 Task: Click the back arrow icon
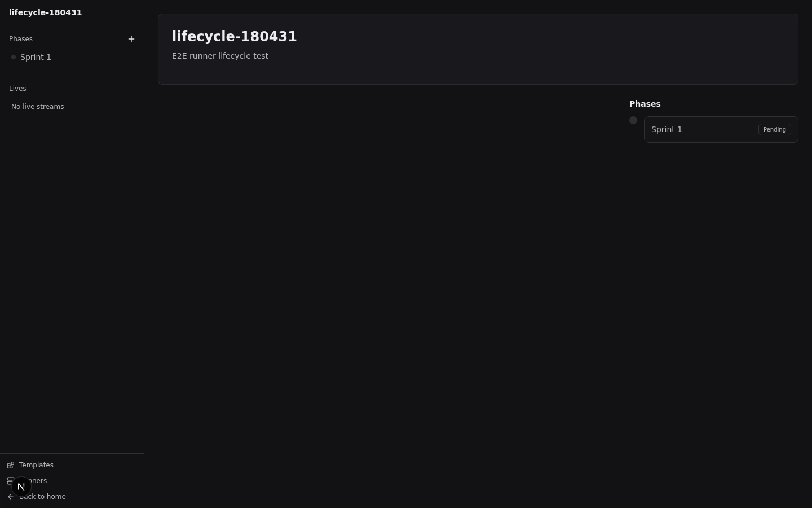click(x=11, y=497)
